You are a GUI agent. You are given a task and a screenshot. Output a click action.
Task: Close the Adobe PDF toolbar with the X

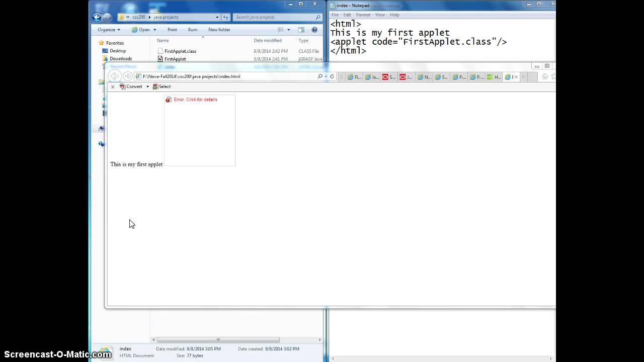coord(113,86)
